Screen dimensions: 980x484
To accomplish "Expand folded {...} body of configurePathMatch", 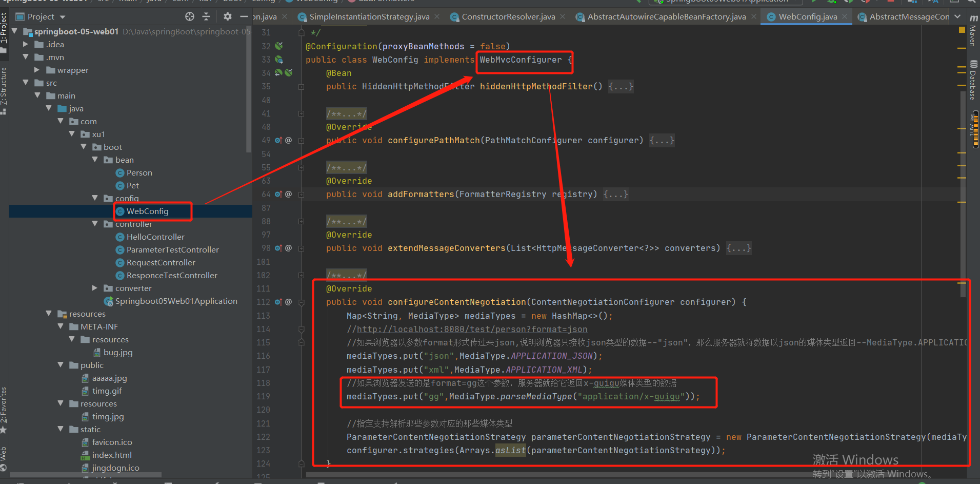I will (x=662, y=140).
